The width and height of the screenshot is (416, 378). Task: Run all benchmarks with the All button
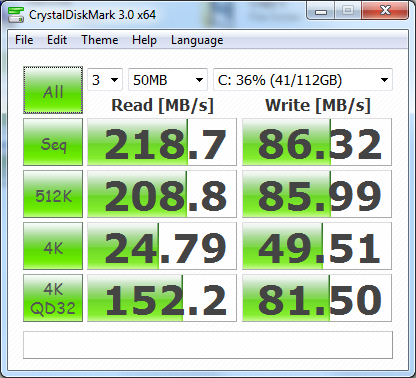53,90
